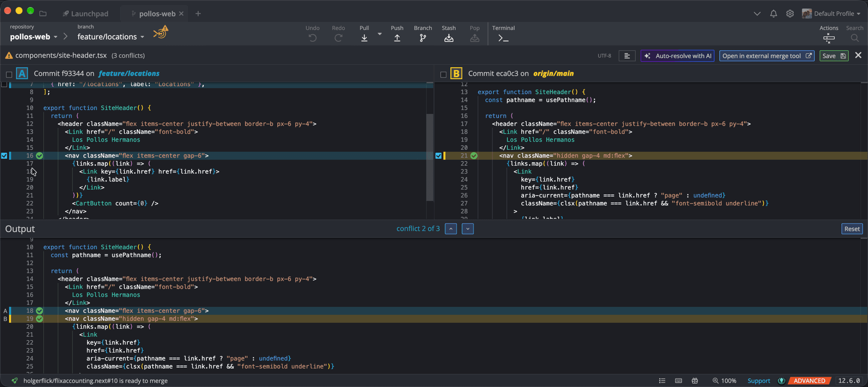Open the pollos-web repository dropdown

34,37
